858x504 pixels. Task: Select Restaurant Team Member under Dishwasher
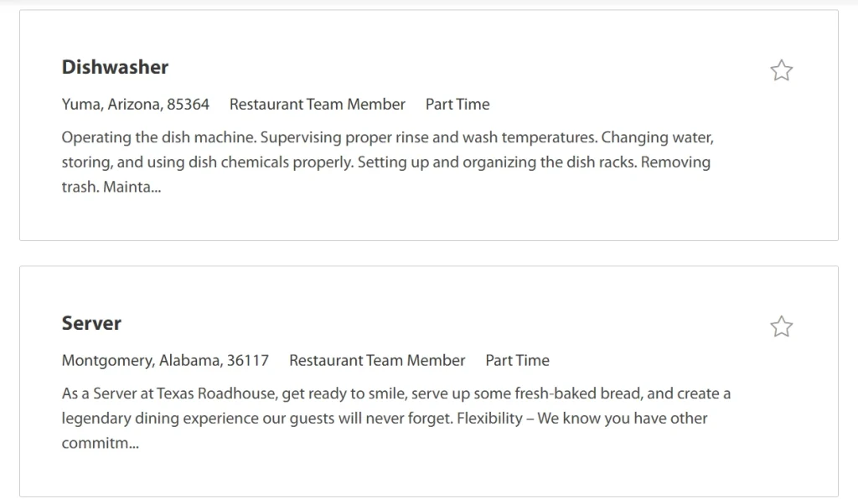(x=318, y=105)
